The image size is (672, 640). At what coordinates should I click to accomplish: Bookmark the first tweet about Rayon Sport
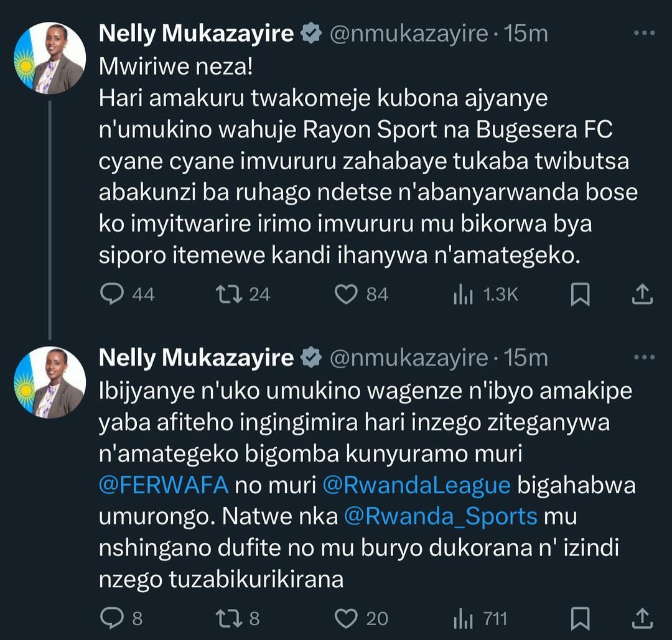click(580, 294)
